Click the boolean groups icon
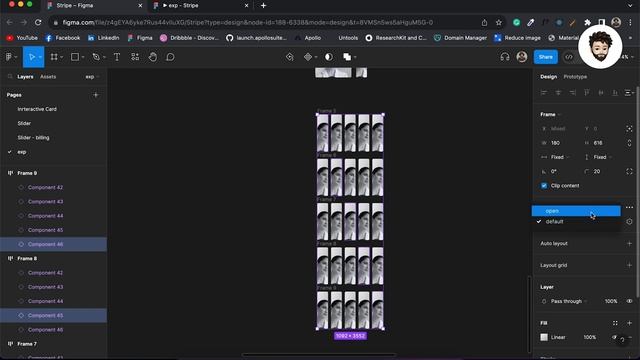 347,57
